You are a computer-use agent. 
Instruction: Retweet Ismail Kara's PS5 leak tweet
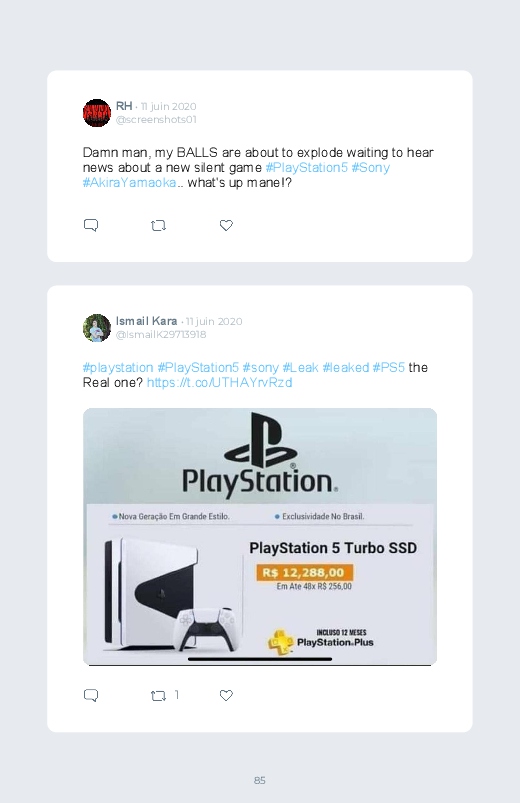(158, 695)
